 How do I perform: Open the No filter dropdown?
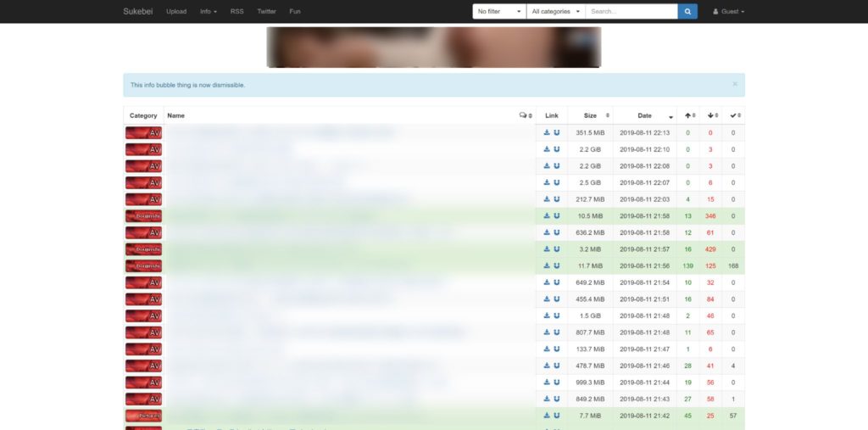click(499, 12)
